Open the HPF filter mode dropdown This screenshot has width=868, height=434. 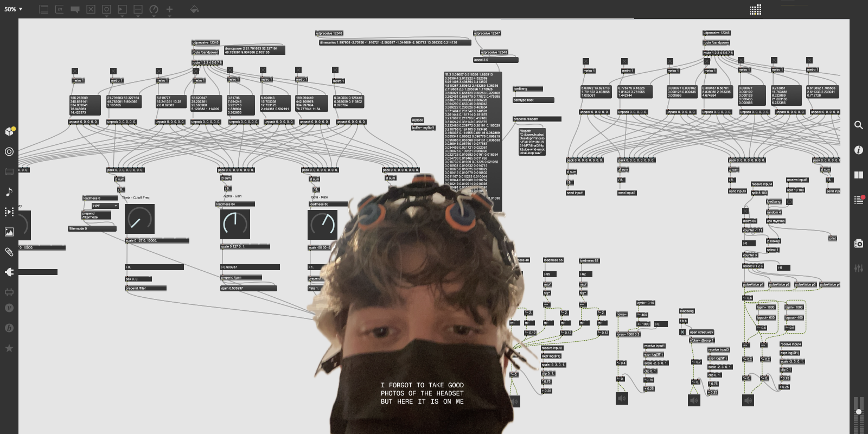tap(105, 206)
